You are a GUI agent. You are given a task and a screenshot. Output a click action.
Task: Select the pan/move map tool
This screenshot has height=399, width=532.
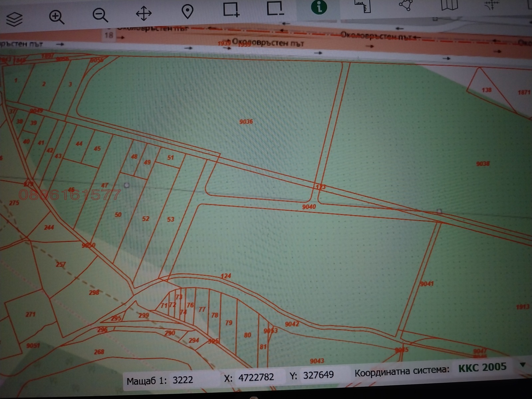144,14
